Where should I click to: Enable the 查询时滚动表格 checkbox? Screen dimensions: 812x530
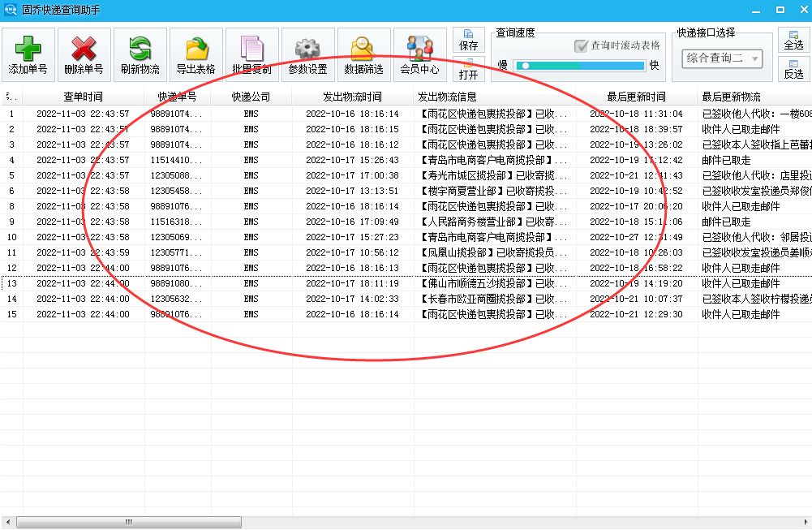[x=582, y=45]
